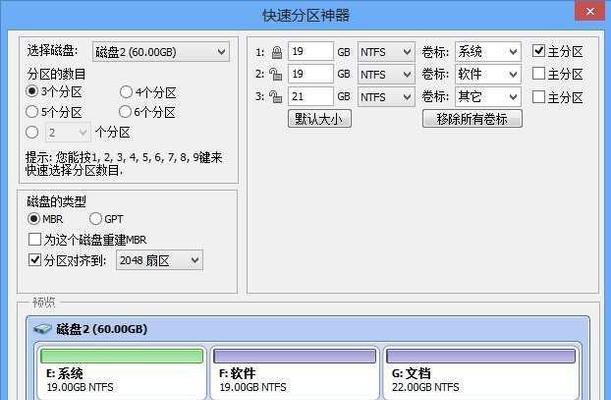Click the 移除所有卷标 button
611x400 pixels.
pyautogui.click(x=472, y=119)
